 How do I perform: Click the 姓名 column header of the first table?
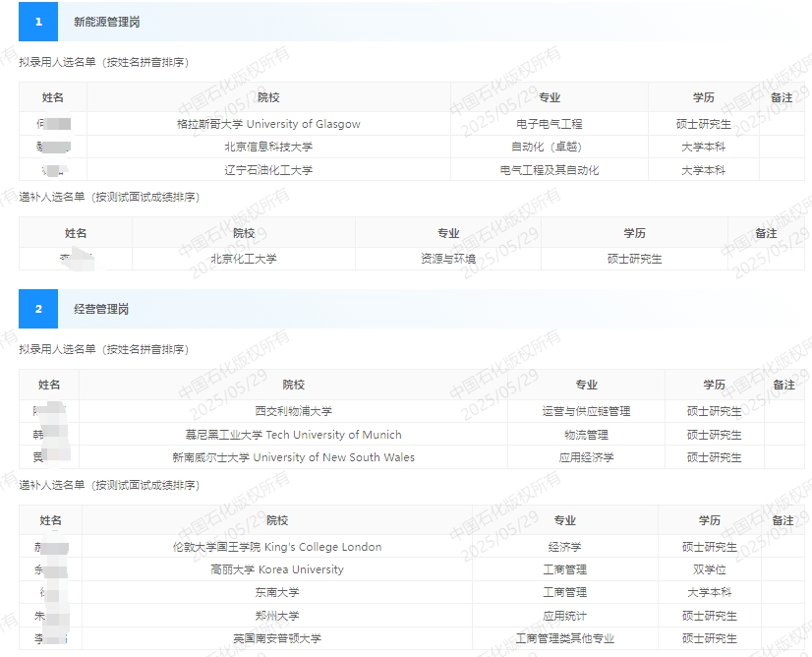[x=54, y=96]
